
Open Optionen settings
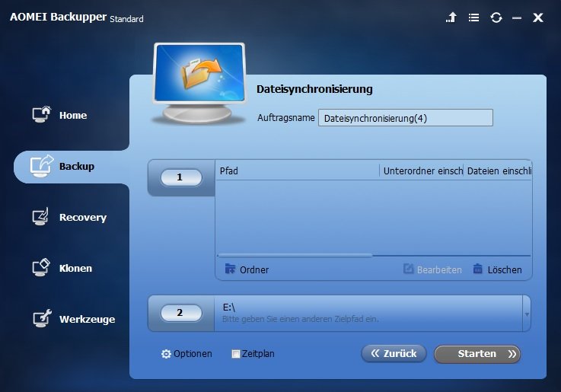coord(186,354)
